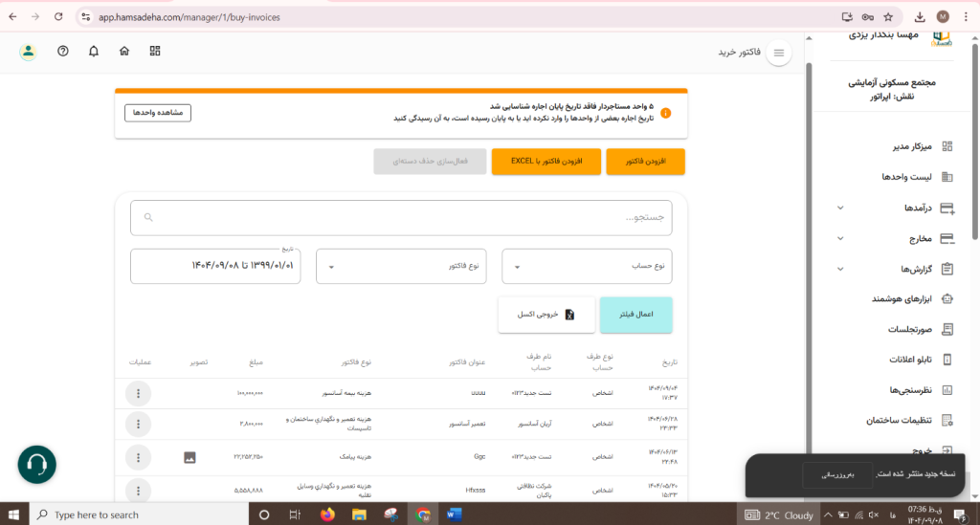Click the افزودن فاکتور button

point(646,162)
